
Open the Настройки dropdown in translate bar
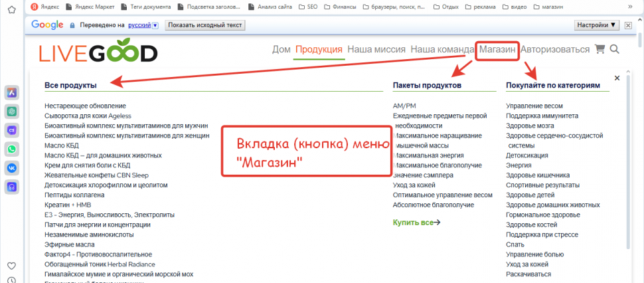597,25
